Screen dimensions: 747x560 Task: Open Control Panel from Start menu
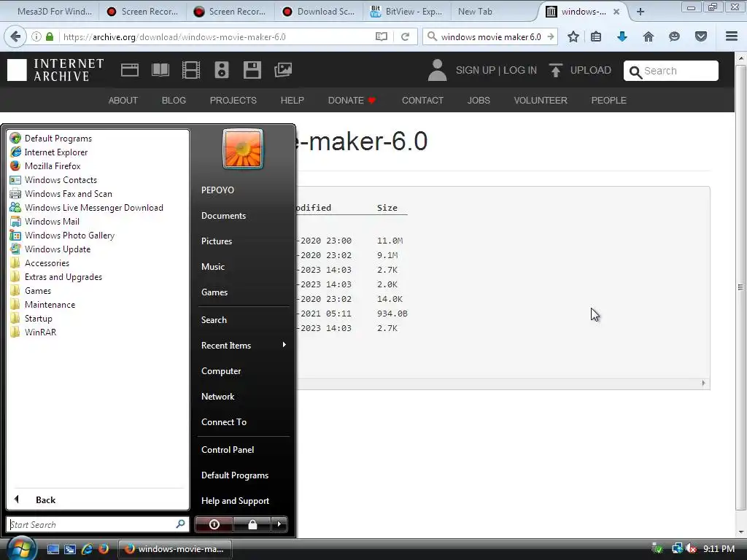pyautogui.click(x=228, y=449)
